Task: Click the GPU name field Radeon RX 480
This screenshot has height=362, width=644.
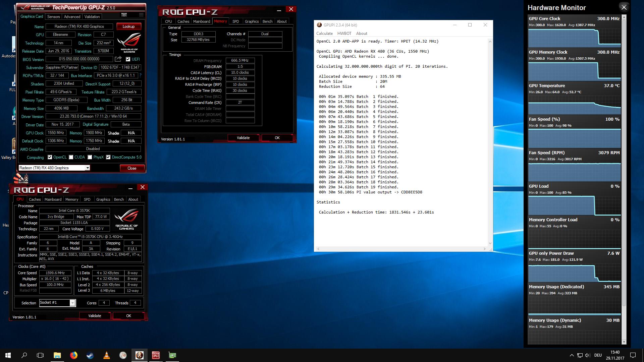Action: pos(79,26)
